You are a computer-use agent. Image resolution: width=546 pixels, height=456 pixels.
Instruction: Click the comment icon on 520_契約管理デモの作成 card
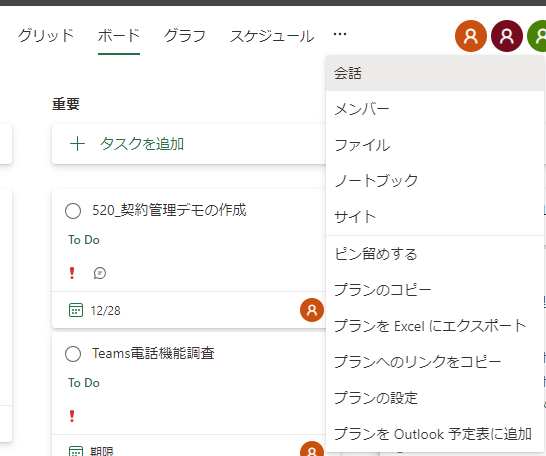pos(100,273)
